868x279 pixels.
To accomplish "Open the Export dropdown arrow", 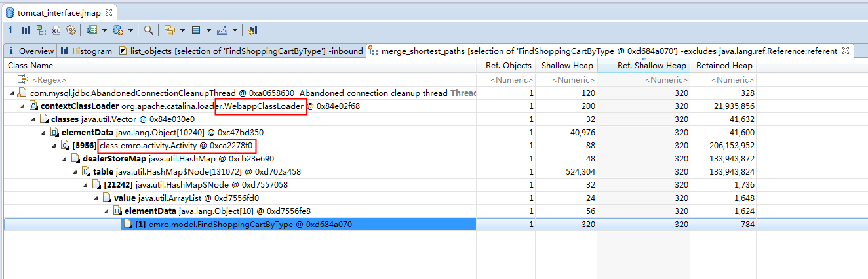I will [234, 30].
